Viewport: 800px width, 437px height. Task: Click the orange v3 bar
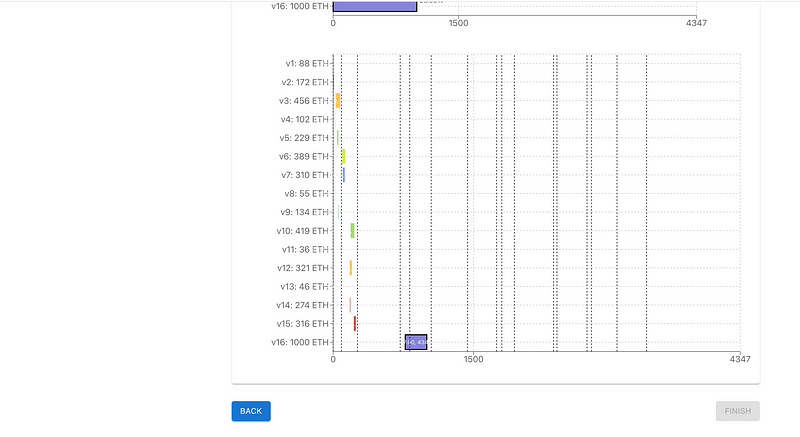pos(338,100)
